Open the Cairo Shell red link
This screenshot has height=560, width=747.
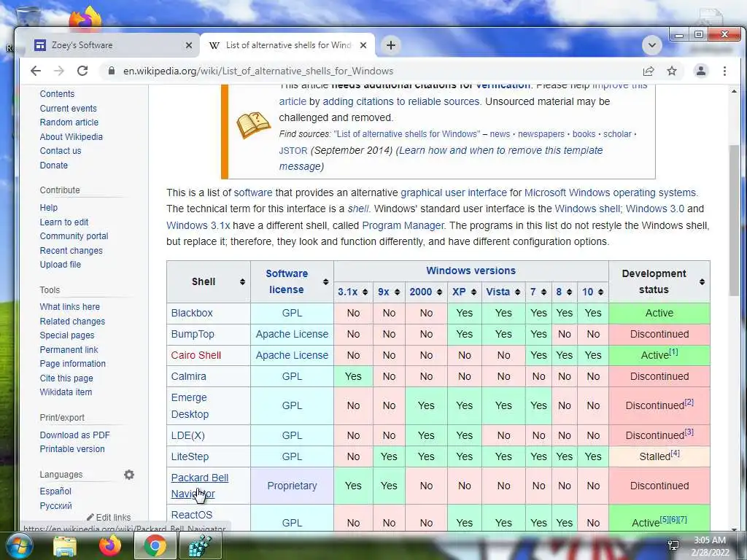coord(196,355)
